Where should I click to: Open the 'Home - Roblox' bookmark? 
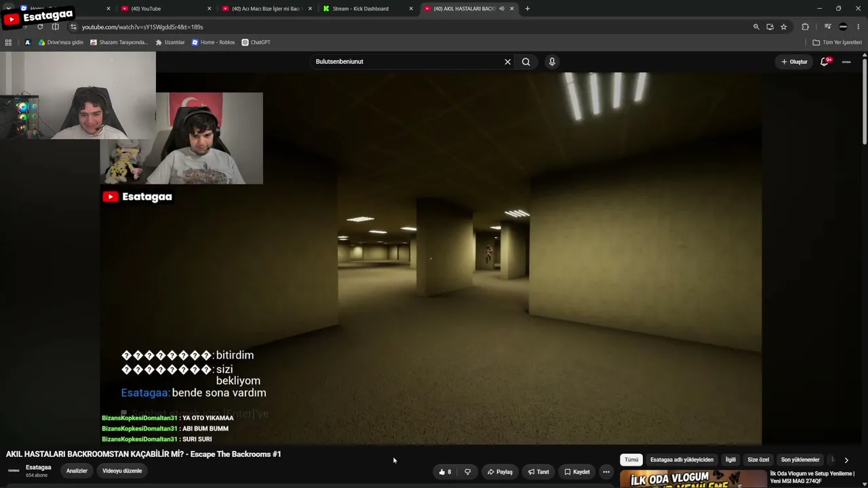click(x=213, y=42)
